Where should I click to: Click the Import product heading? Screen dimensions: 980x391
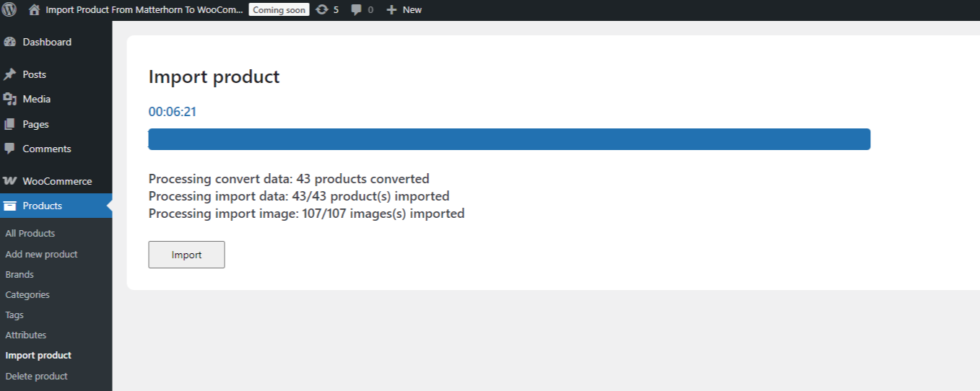click(214, 77)
